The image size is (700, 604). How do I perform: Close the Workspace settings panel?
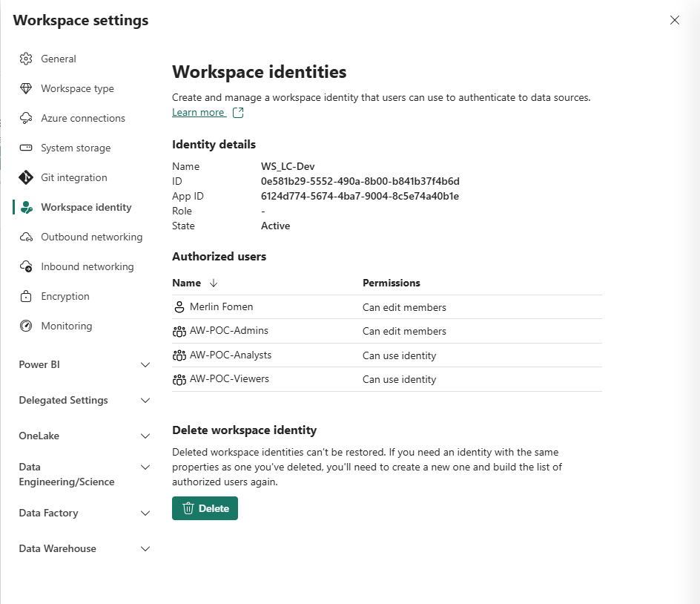point(675,20)
